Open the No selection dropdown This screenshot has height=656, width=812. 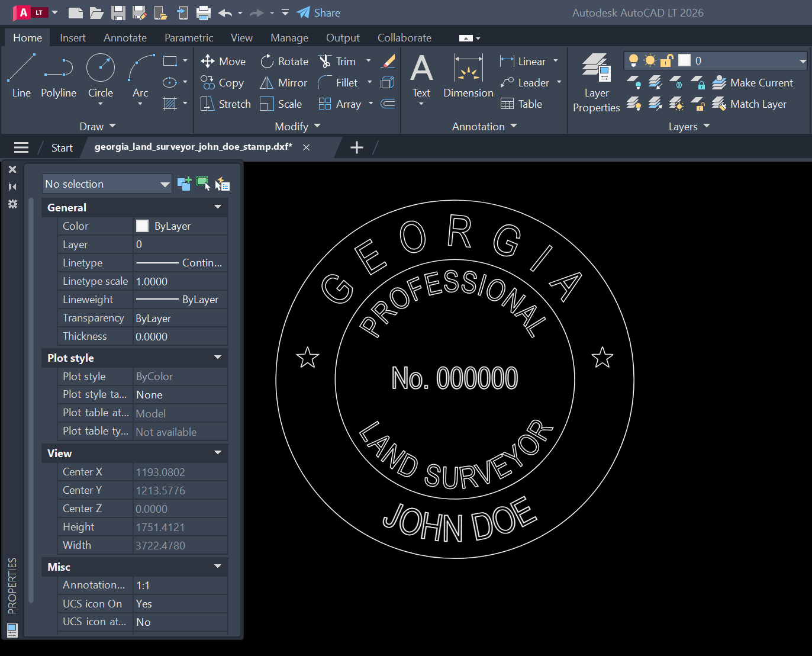[x=107, y=184]
